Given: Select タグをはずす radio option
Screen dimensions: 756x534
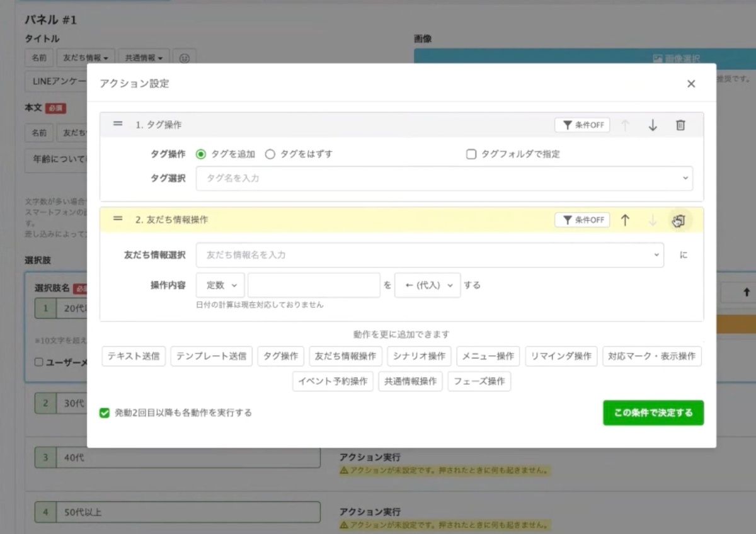Looking at the screenshot, I should pos(270,154).
